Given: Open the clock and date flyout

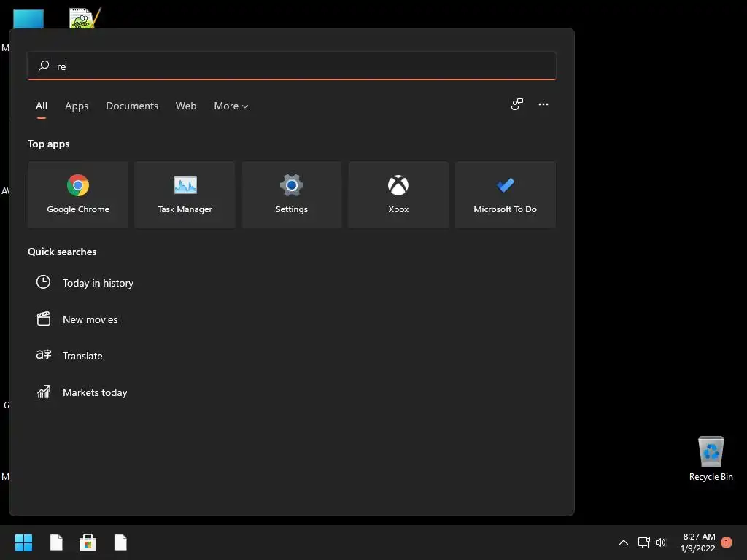Looking at the screenshot, I should [x=698, y=542].
